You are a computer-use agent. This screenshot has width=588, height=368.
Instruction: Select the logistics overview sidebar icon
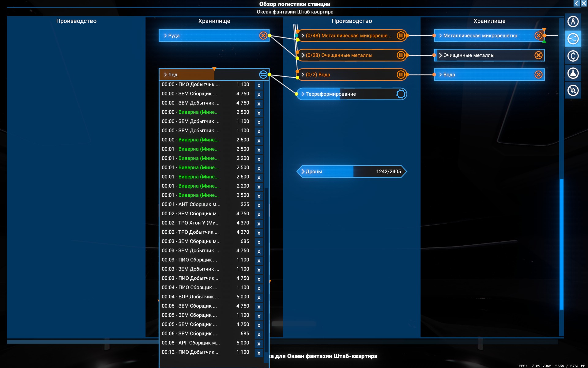tap(573, 39)
